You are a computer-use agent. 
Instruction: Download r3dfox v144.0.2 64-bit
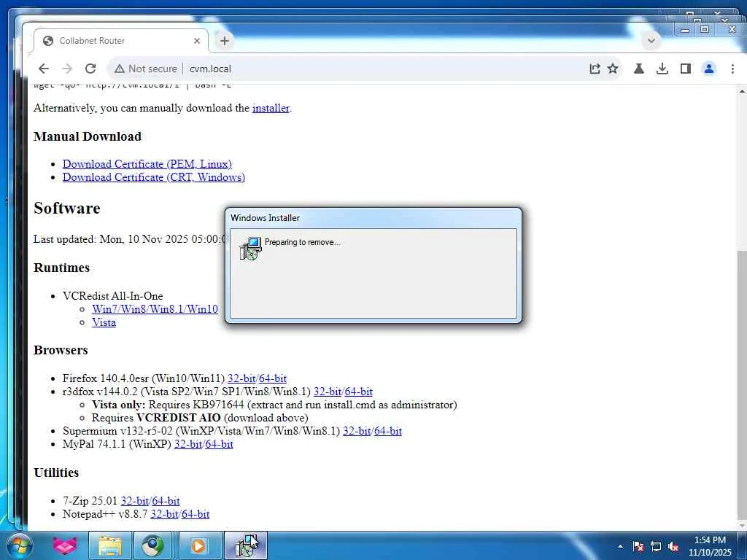[x=359, y=392]
